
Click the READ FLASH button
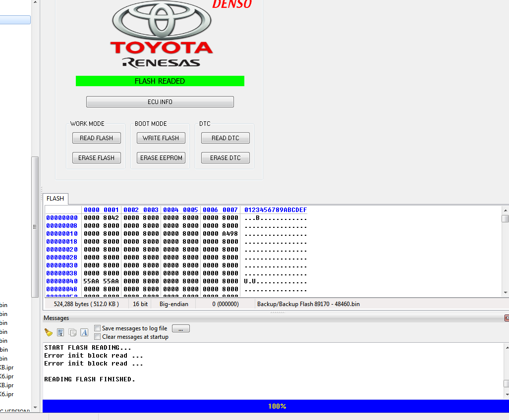point(96,138)
